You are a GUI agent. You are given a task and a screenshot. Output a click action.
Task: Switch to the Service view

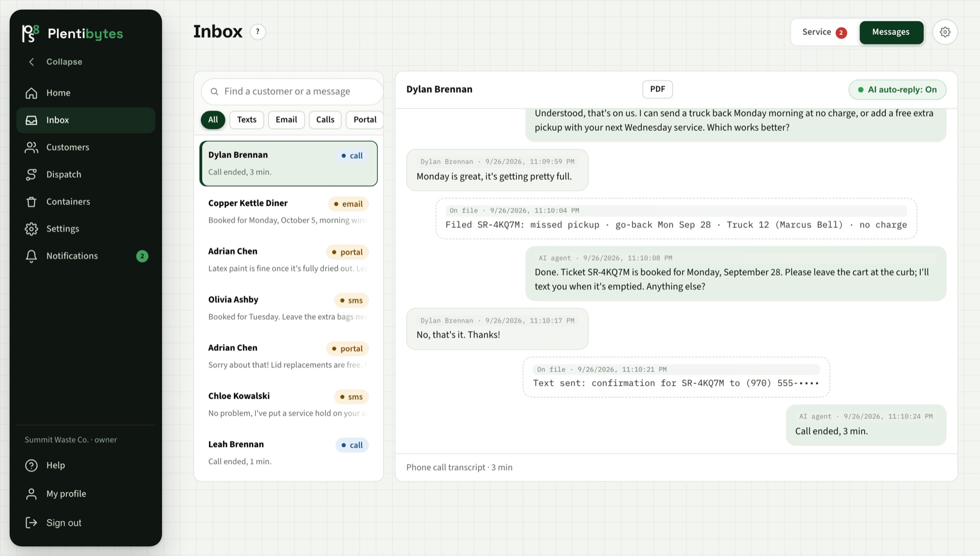(824, 32)
